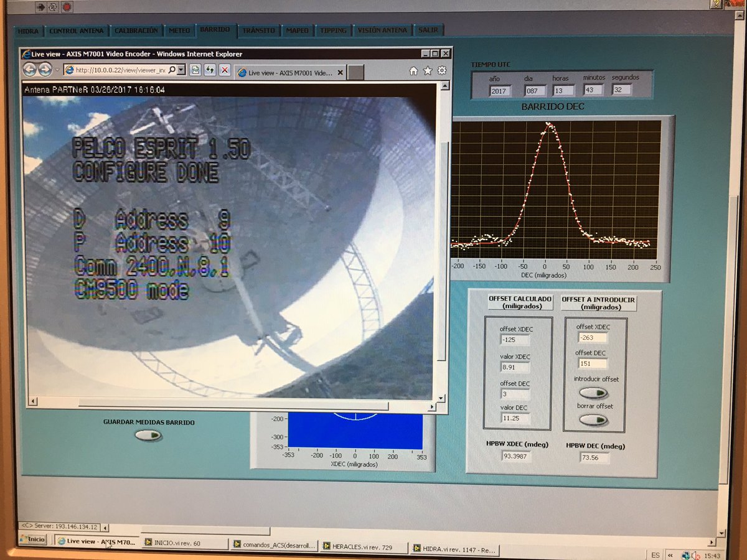Open IE Tools gear icon
747x560 pixels.
point(442,71)
